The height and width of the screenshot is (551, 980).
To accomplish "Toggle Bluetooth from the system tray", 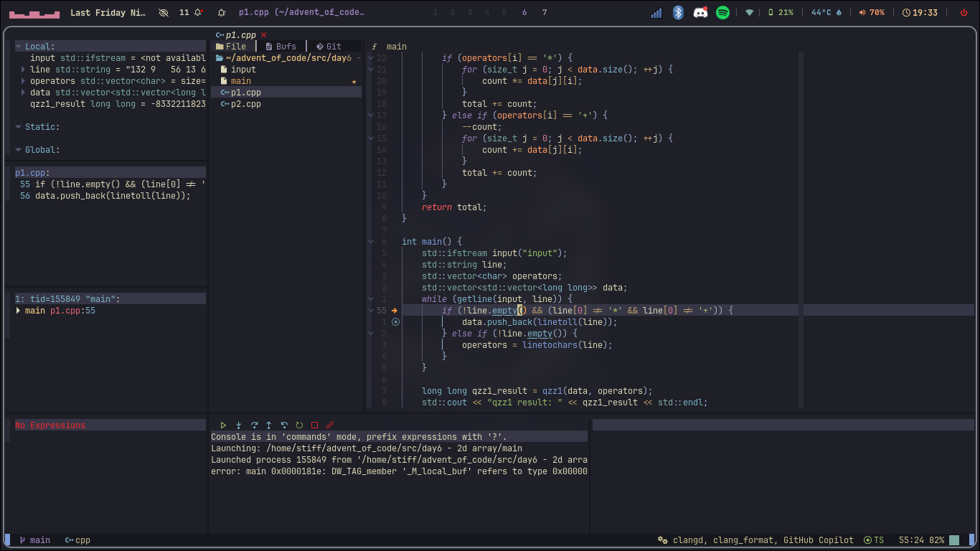I will 678,12.
